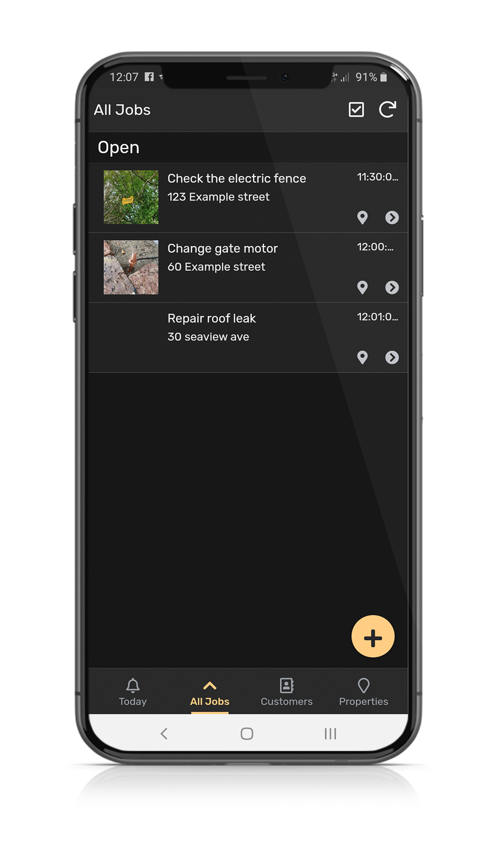This screenshot has width=504, height=865.
Task: Tap the Android home navigation button
Action: pyautogui.click(x=247, y=734)
